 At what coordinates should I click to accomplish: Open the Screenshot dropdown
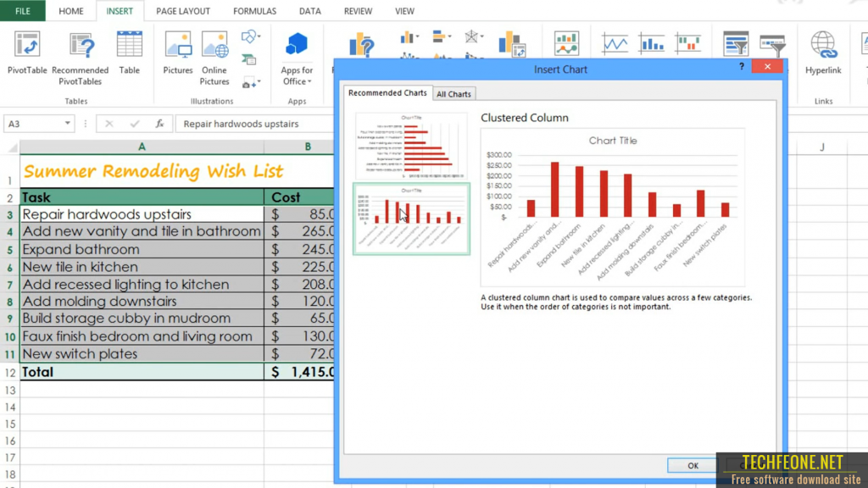(251, 83)
